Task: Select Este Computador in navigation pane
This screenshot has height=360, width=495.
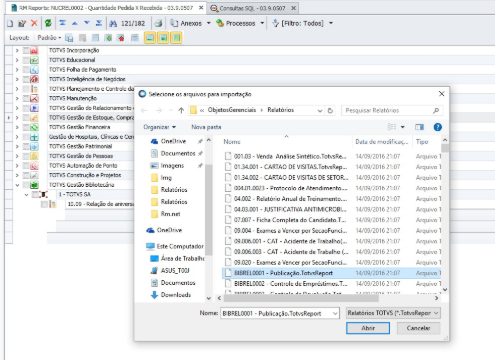Action: (x=180, y=246)
